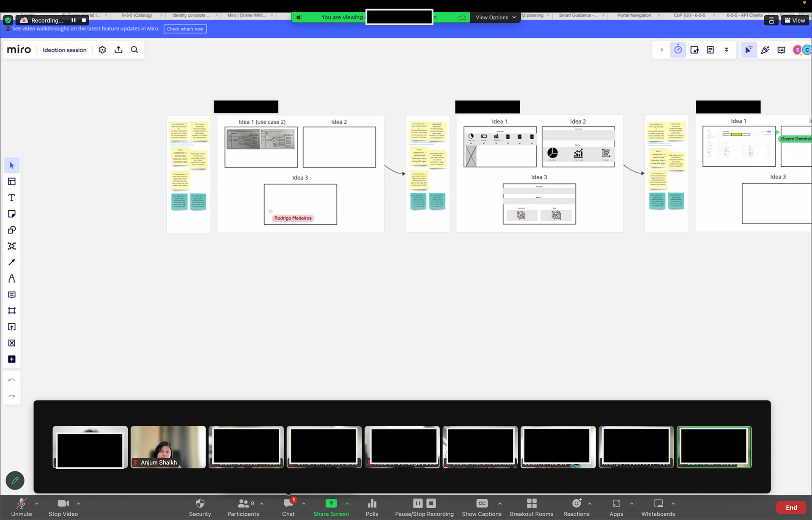The height and width of the screenshot is (520, 812).
Task: Expand more Miro tools double chevron
Action: 727,50
